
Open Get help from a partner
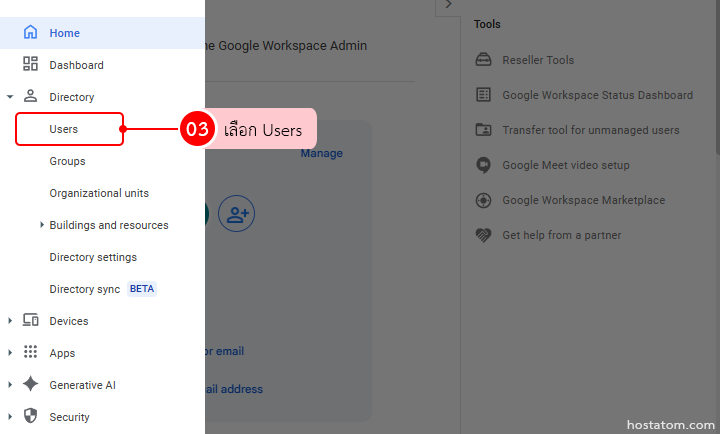pyautogui.click(x=562, y=235)
